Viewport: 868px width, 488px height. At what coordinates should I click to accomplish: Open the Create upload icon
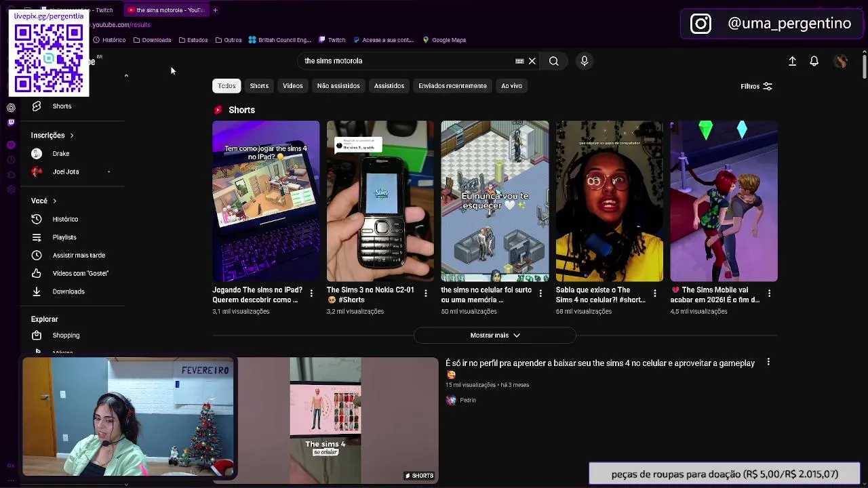792,61
